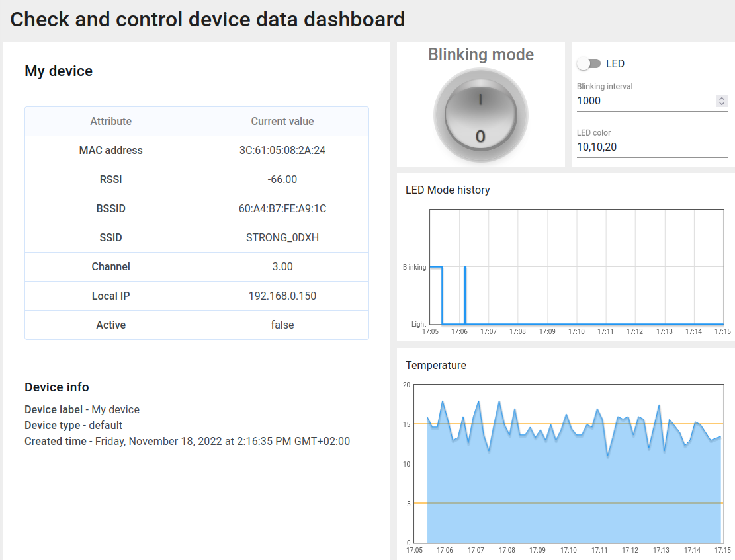Toggle the Blinking mode rocker switch
735x560 pixels.
click(480, 117)
